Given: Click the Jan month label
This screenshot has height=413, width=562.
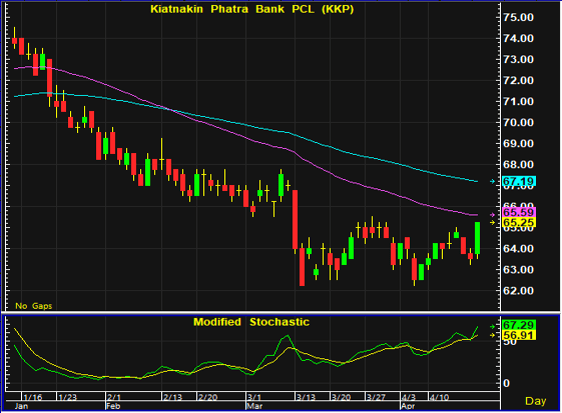Looking at the screenshot, I should [22, 406].
